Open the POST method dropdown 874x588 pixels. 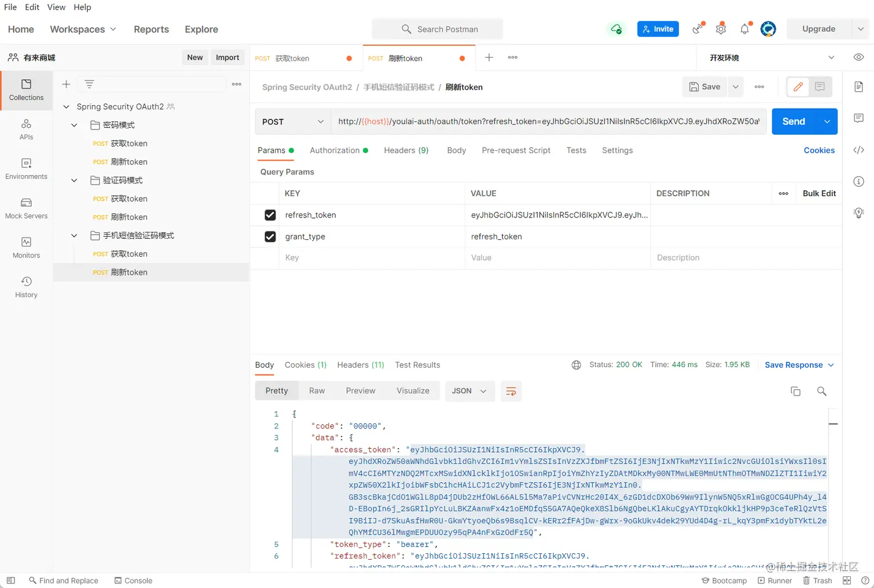293,121
